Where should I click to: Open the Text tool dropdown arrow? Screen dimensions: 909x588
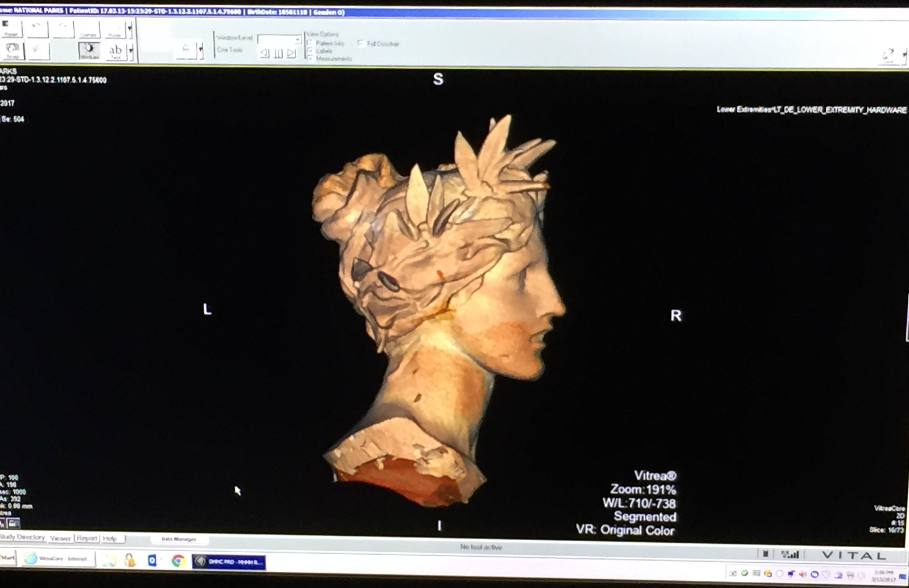click(x=130, y=50)
